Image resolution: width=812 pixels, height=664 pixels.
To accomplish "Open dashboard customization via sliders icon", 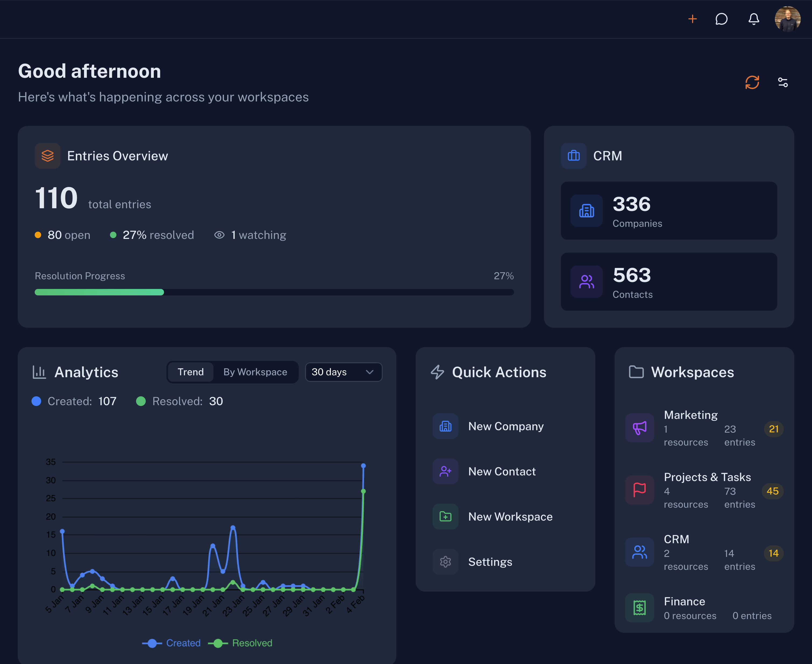I will click(782, 82).
